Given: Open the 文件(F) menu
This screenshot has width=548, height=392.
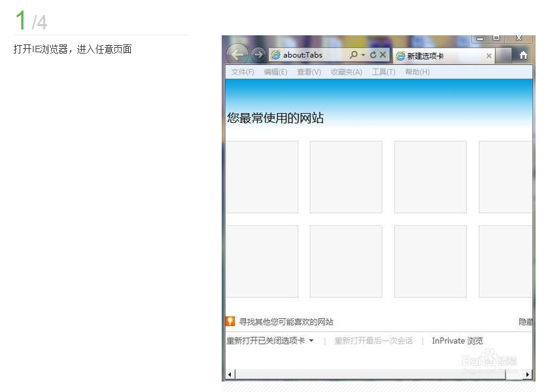Looking at the screenshot, I should [x=242, y=72].
